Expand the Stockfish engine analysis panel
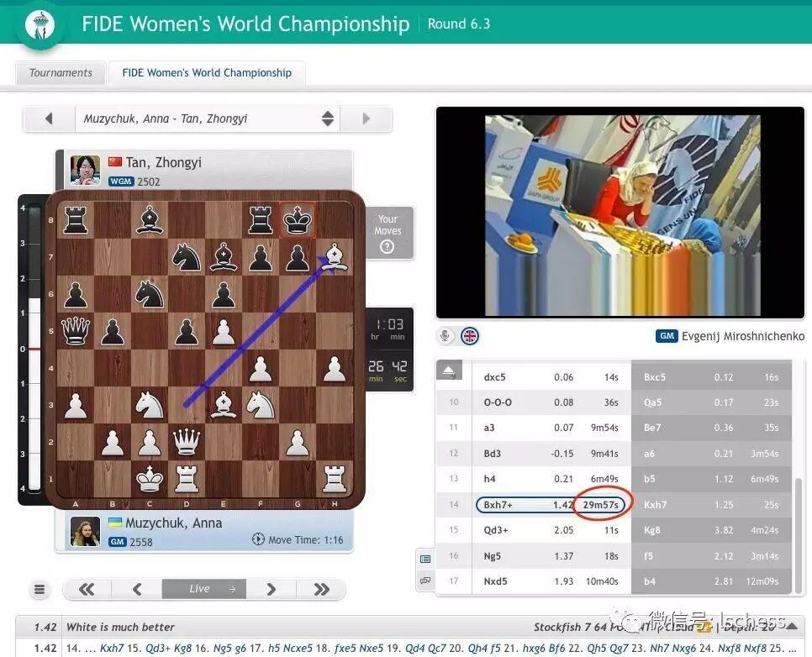 click(792, 627)
